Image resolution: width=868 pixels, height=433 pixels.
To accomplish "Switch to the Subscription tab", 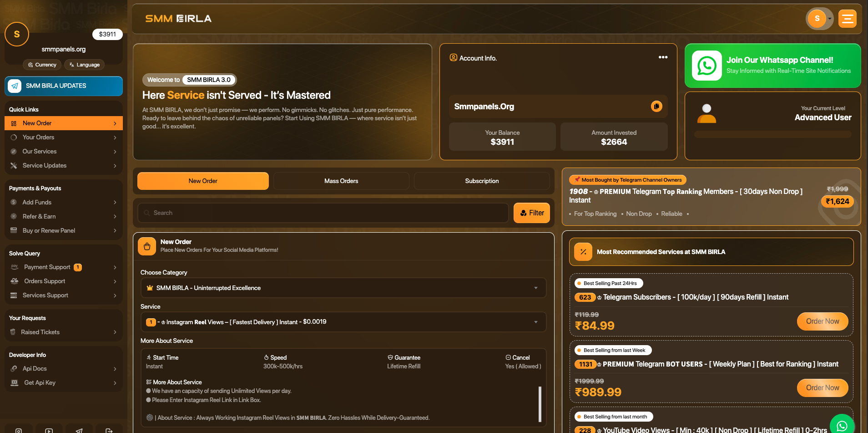I will point(482,181).
